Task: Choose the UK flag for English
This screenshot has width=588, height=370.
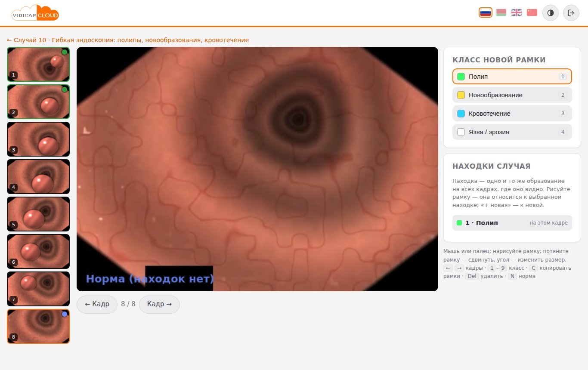Action: coord(517,12)
